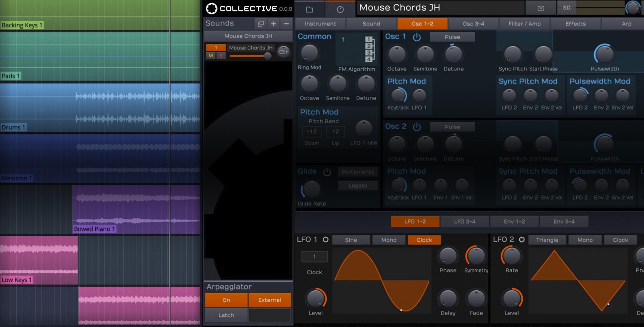
Task: Duplicate the sound using the copy icon
Action: pyautogui.click(x=260, y=24)
